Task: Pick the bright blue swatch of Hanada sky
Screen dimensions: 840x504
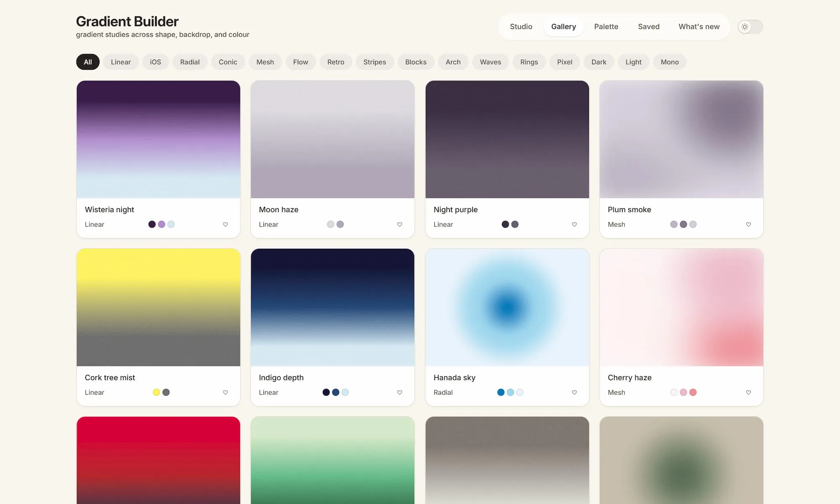Action: [x=501, y=392]
